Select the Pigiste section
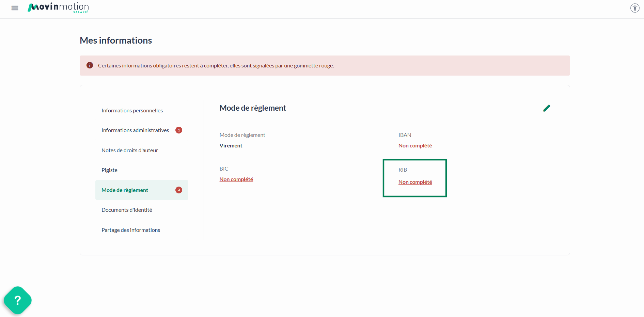 pyautogui.click(x=109, y=170)
